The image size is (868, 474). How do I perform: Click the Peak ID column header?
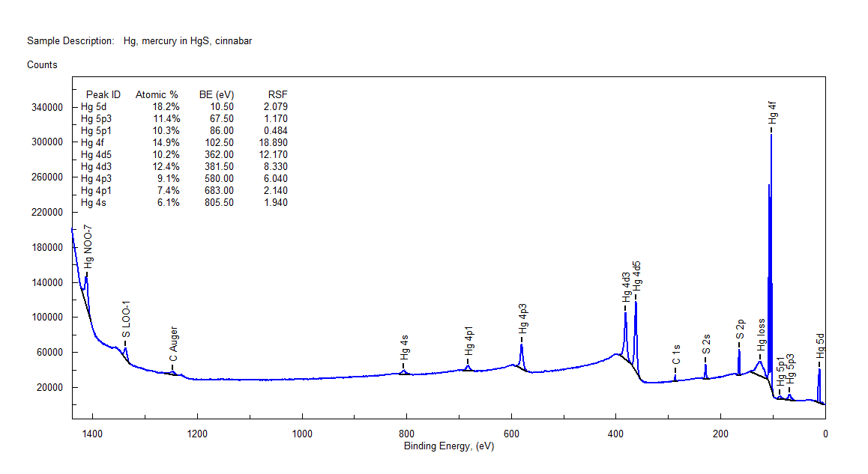(103, 94)
